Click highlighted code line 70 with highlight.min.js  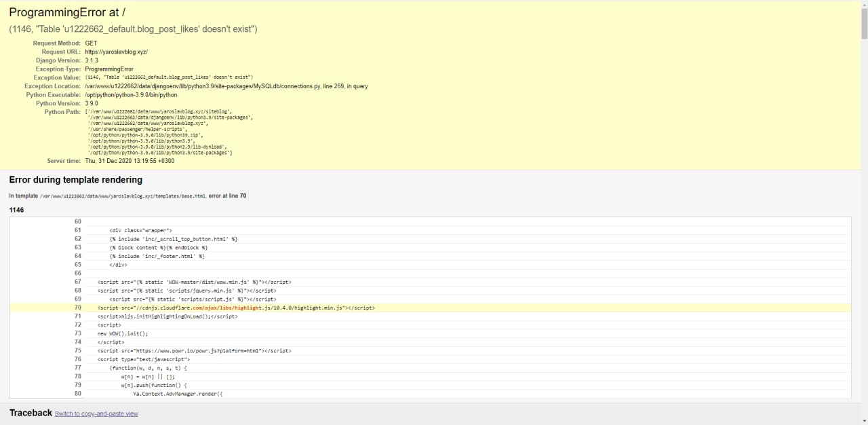click(236, 308)
